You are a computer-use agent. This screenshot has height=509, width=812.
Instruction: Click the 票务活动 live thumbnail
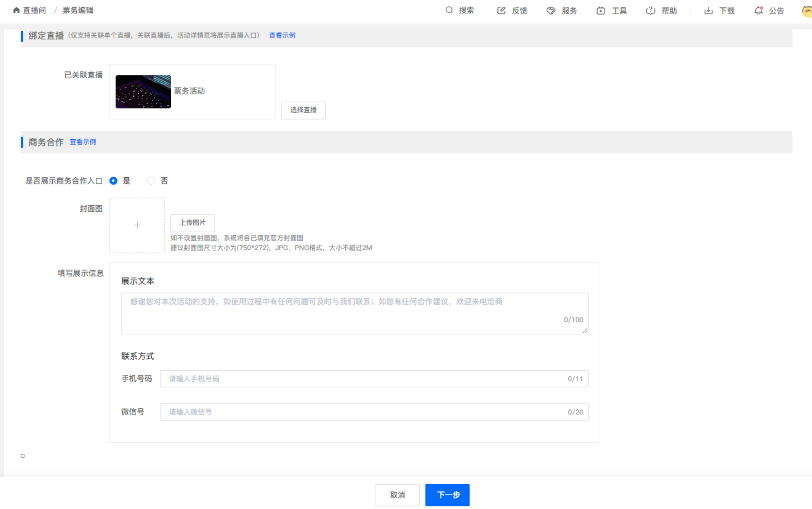143,92
